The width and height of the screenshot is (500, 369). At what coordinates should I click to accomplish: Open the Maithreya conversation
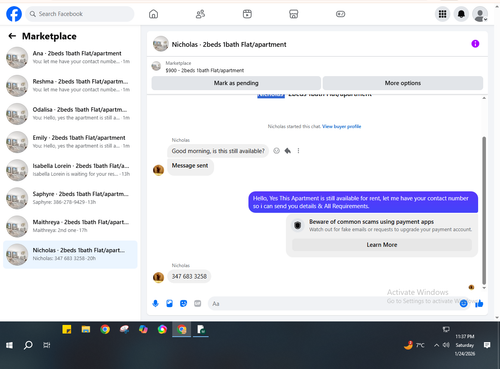pyautogui.click(x=70, y=226)
